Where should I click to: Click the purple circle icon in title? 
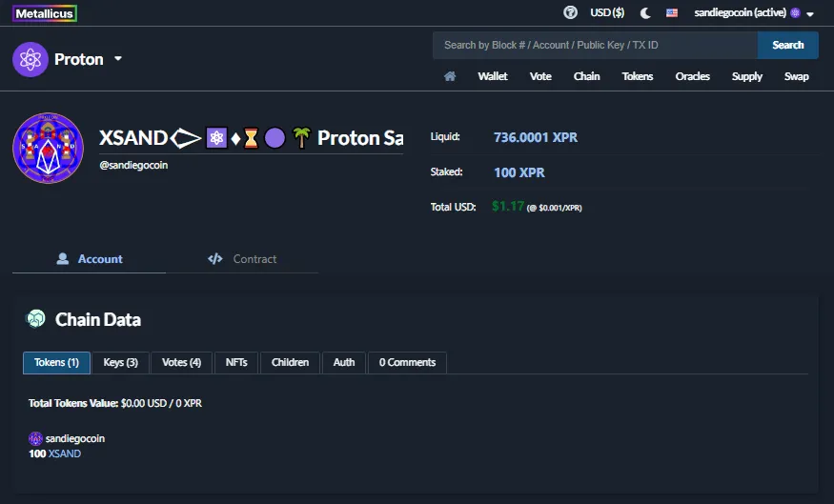click(275, 138)
